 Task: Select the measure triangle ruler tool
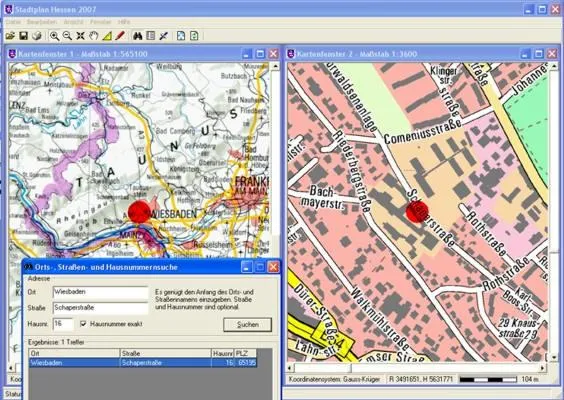click(x=107, y=36)
